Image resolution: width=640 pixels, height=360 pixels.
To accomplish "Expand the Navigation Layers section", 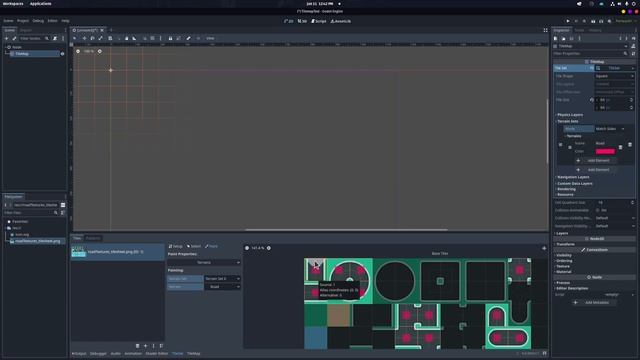I will click(573, 177).
